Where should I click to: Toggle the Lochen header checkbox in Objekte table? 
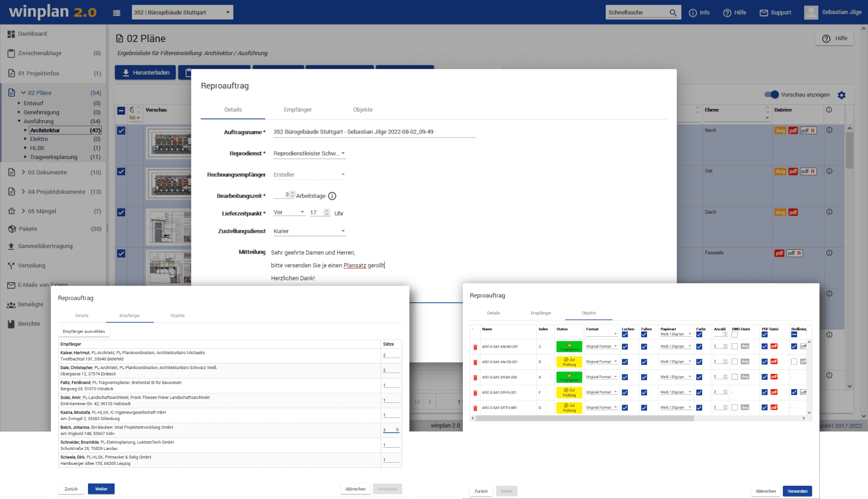tap(625, 335)
